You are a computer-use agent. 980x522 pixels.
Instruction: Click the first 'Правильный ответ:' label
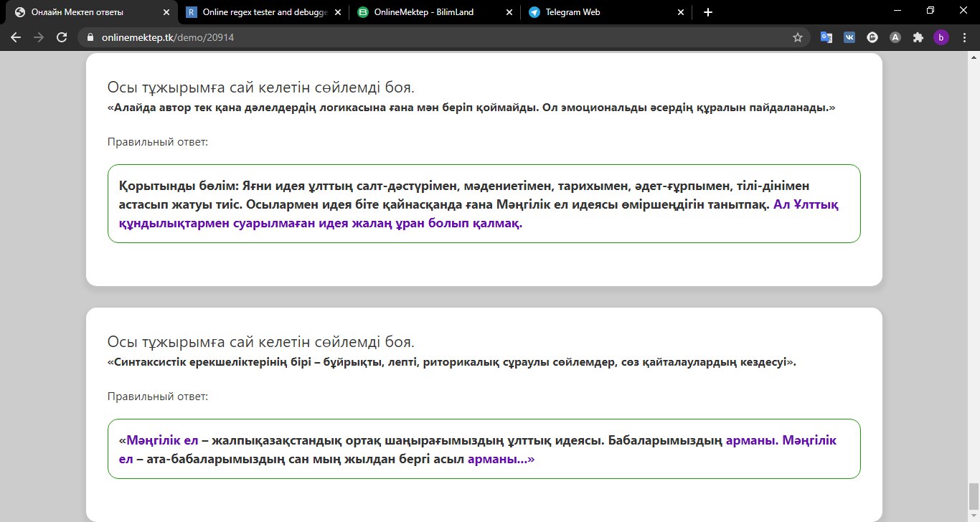pyautogui.click(x=158, y=142)
